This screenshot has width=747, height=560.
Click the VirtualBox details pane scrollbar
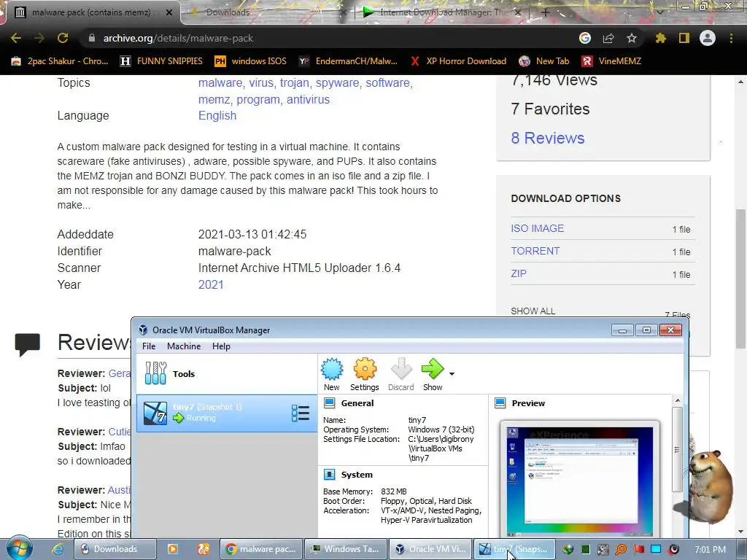[x=678, y=449]
